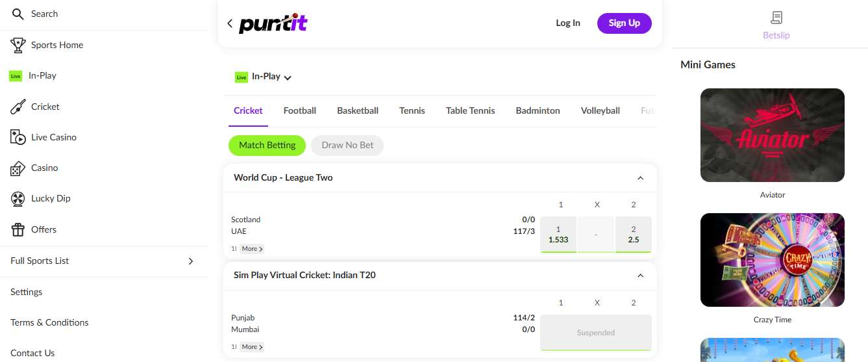Open Terms & Conditions link

(49, 322)
